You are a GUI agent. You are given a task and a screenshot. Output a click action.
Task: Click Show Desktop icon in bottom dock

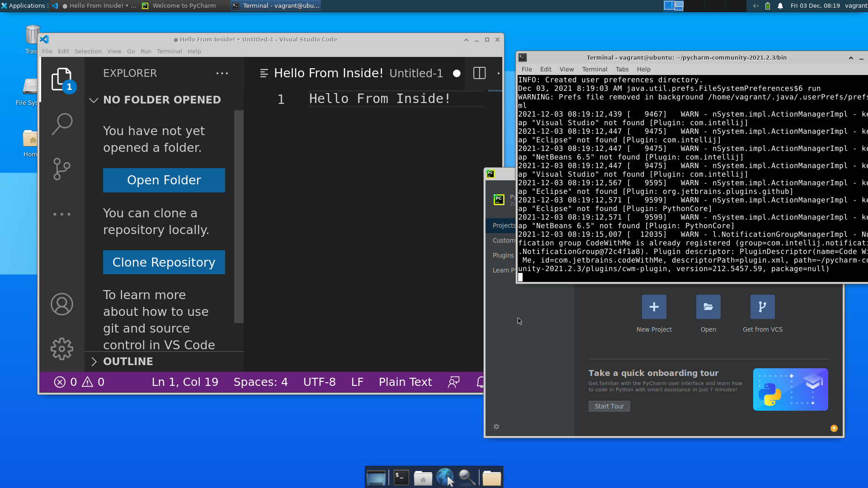click(376, 477)
